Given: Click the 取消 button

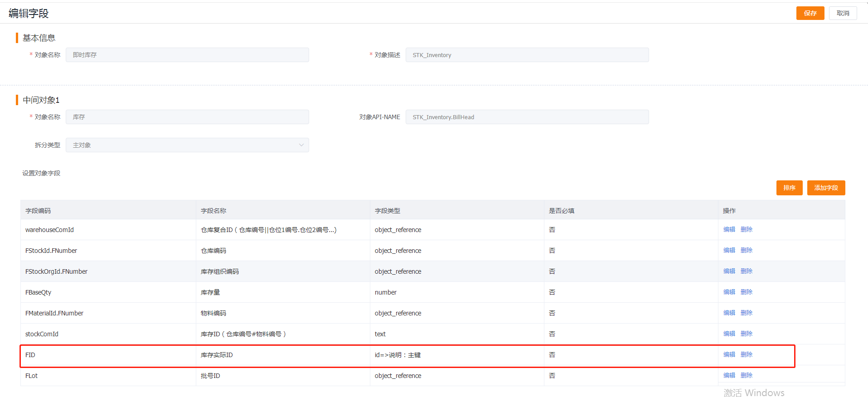Looking at the screenshot, I should [x=843, y=13].
